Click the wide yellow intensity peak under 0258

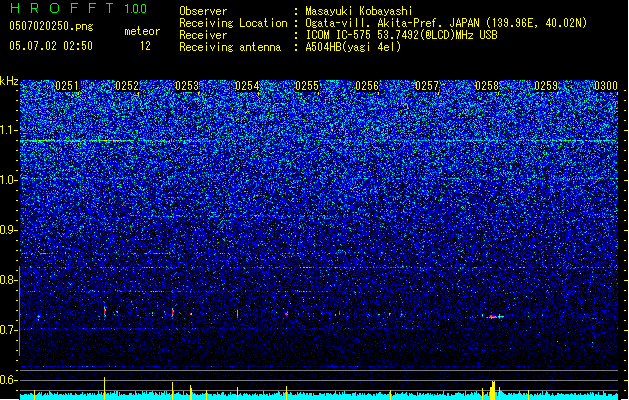(493, 390)
